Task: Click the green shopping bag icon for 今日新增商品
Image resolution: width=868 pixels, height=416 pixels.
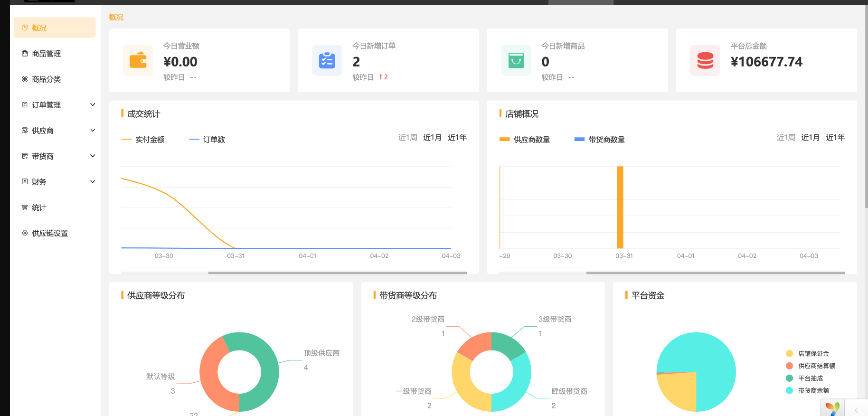Action: 516,60
